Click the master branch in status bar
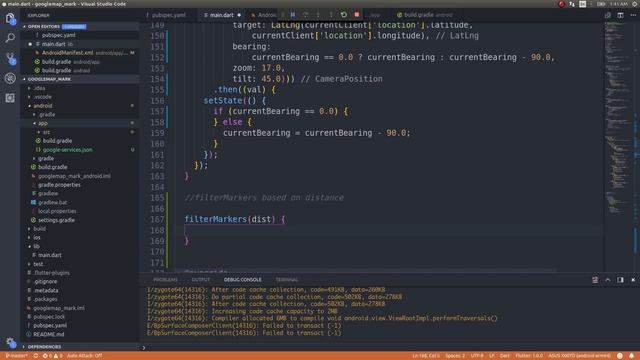640x360 pixels. (x=16, y=356)
